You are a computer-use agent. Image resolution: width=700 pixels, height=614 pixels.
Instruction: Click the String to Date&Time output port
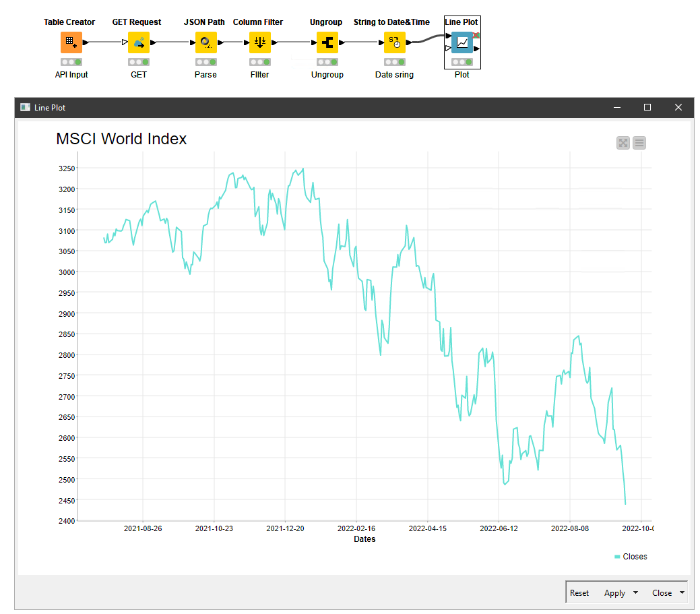click(x=409, y=42)
